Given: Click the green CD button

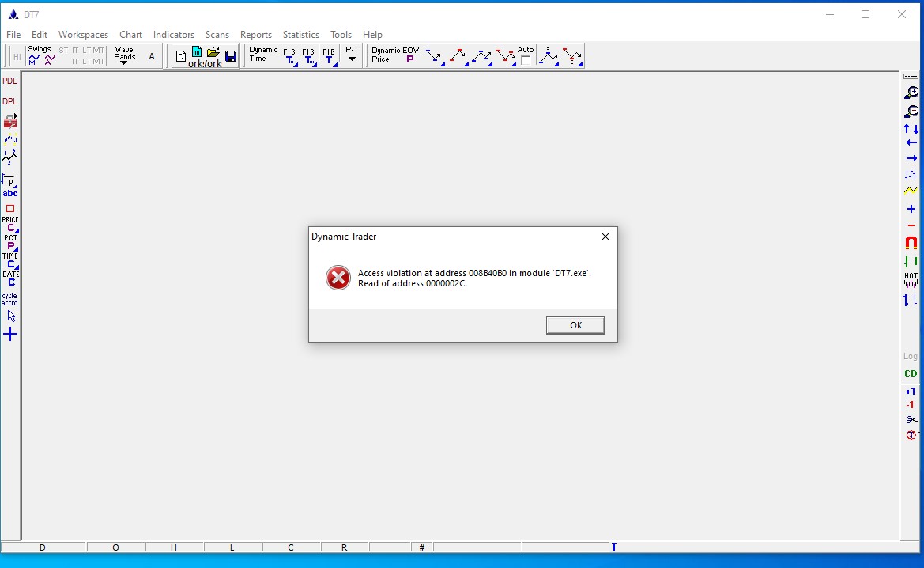Looking at the screenshot, I should click(x=911, y=373).
